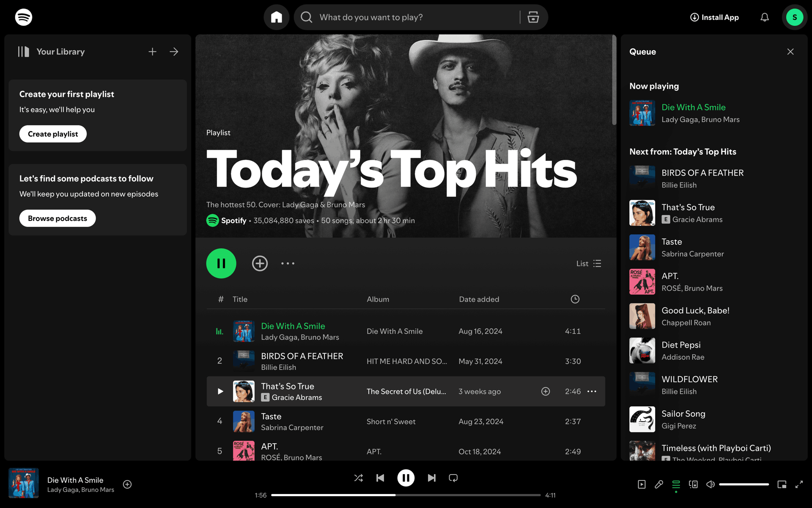
Task: Select BIRDS OF A FEATHER track row title
Action: point(302,356)
